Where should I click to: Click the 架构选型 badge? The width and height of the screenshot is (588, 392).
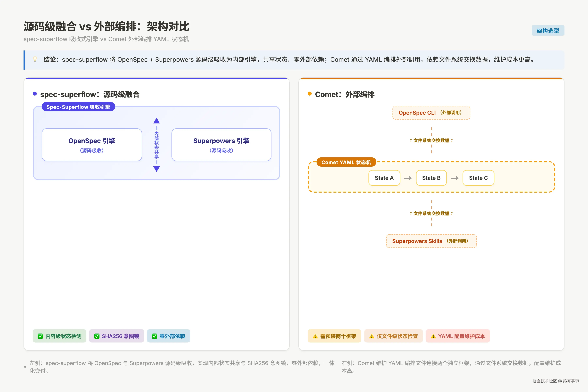[548, 31]
